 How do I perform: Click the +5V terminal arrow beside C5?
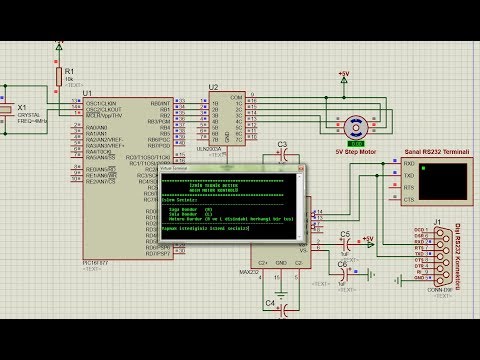point(370,245)
